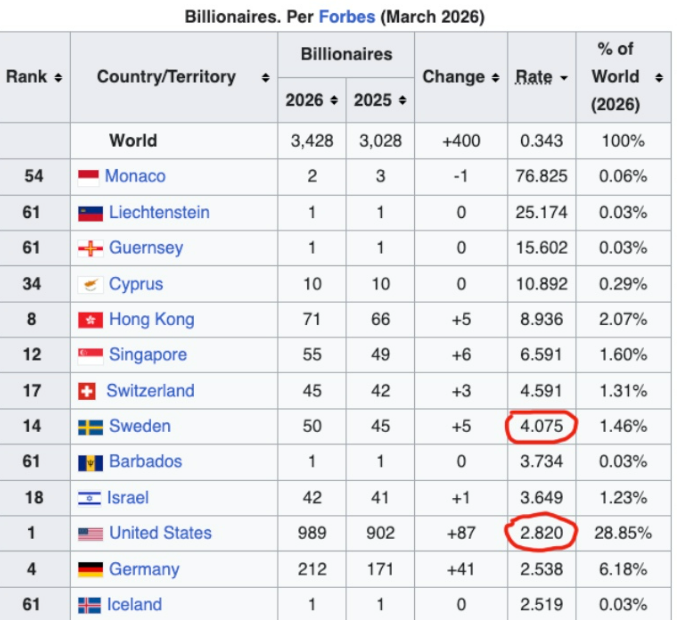Sort by % of World column
The image size is (677, 620).
tap(658, 77)
